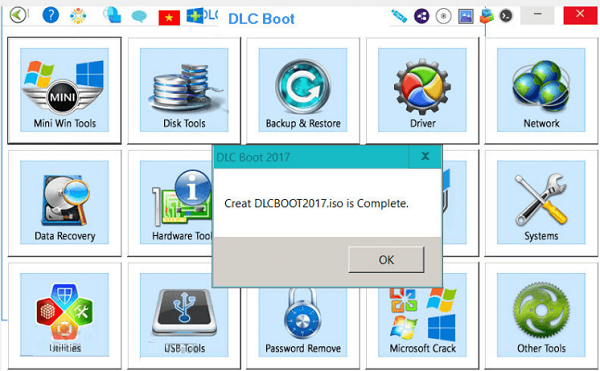Click the picture frame wallpaper icon
Image resolution: width=600 pixels, height=371 pixels.
point(466,16)
